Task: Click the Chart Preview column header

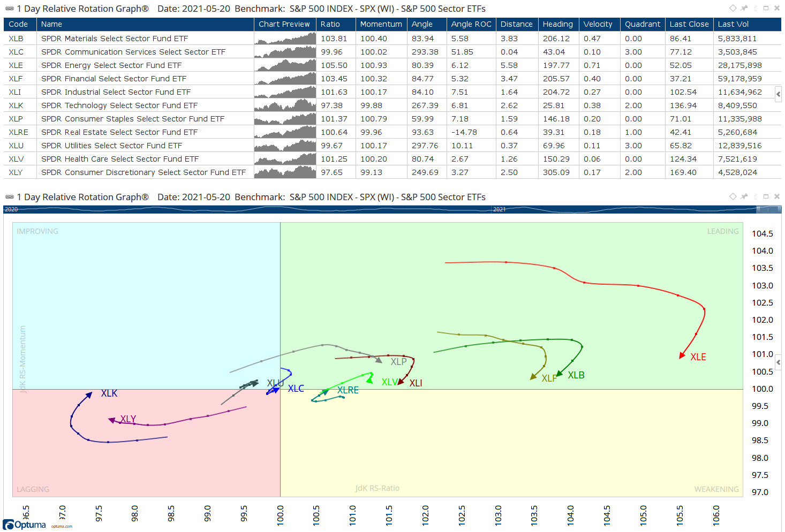Action: coord(285,24)
